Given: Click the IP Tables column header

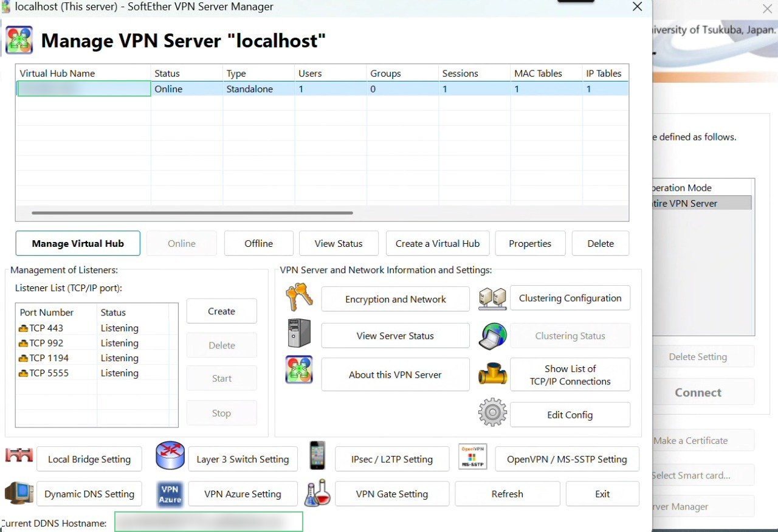Looking at the screenshot, I should pos(605,73).
